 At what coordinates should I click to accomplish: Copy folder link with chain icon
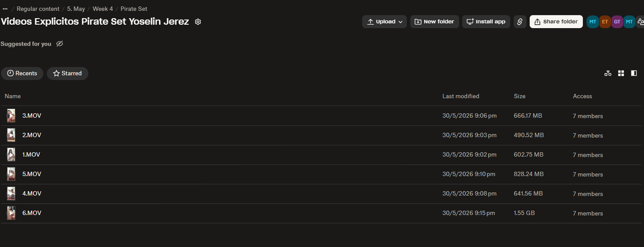pos(520,22)
